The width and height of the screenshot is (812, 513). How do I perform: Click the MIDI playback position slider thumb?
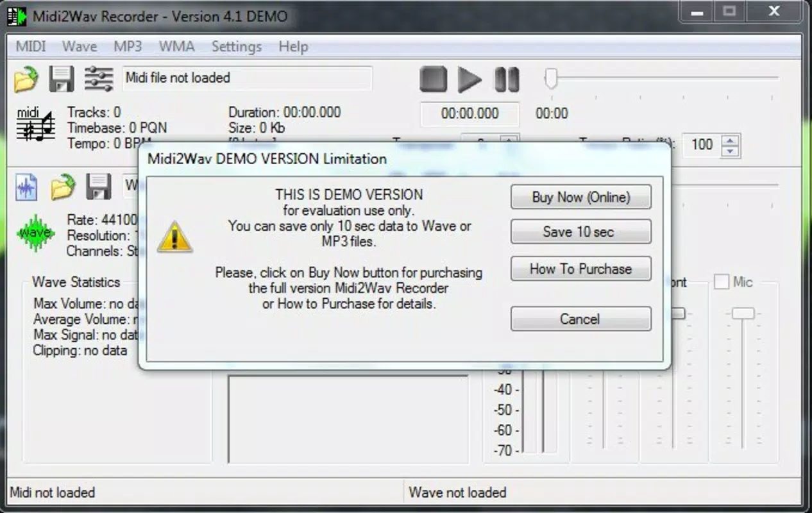click(551, 79)
